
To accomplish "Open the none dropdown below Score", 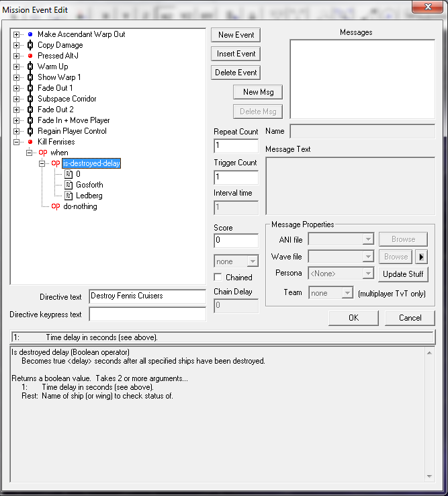I will pyautogui.click(x=253, y=261).
